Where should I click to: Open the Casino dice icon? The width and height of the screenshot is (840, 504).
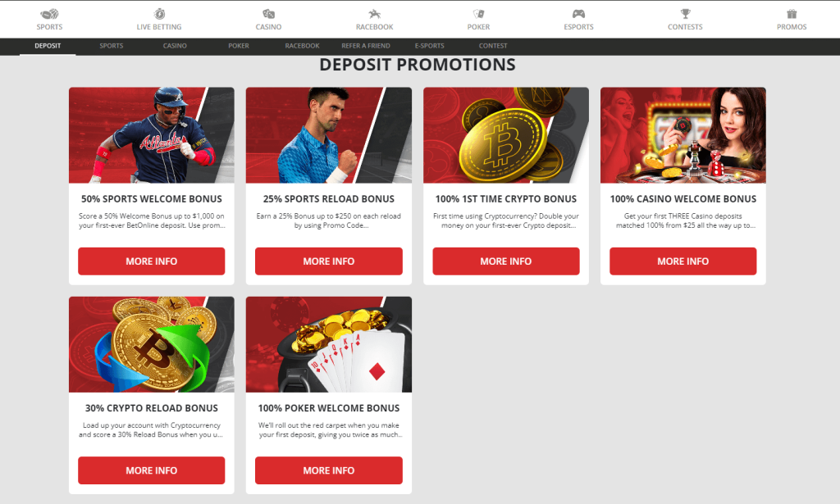tap(268, 15)
